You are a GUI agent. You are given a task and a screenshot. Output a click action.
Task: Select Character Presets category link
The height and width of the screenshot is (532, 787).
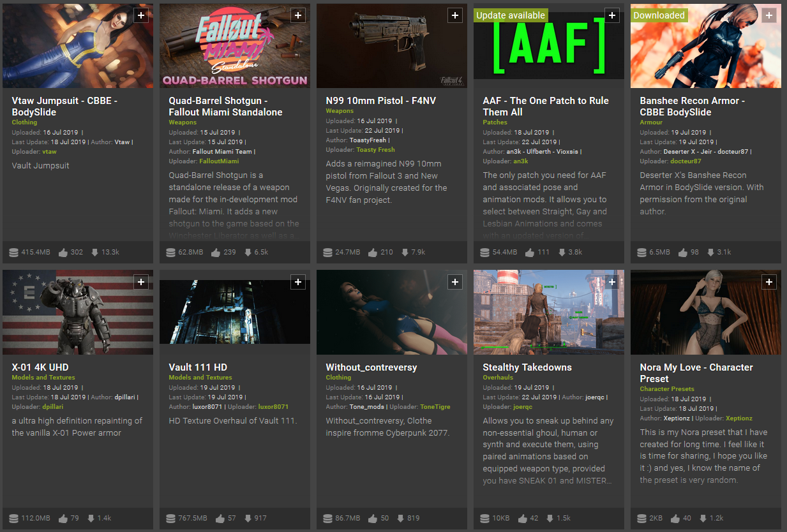(667, 389)
